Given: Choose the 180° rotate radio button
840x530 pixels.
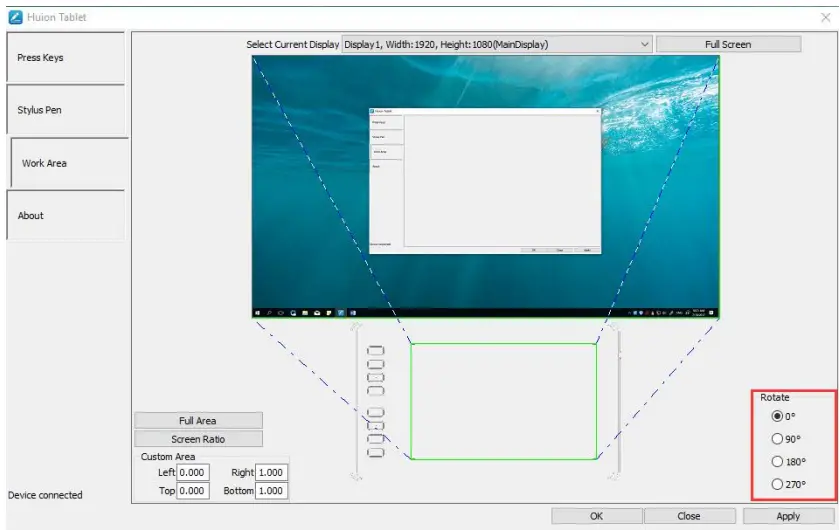Looking at the screenshot, I should coord(778,462).
